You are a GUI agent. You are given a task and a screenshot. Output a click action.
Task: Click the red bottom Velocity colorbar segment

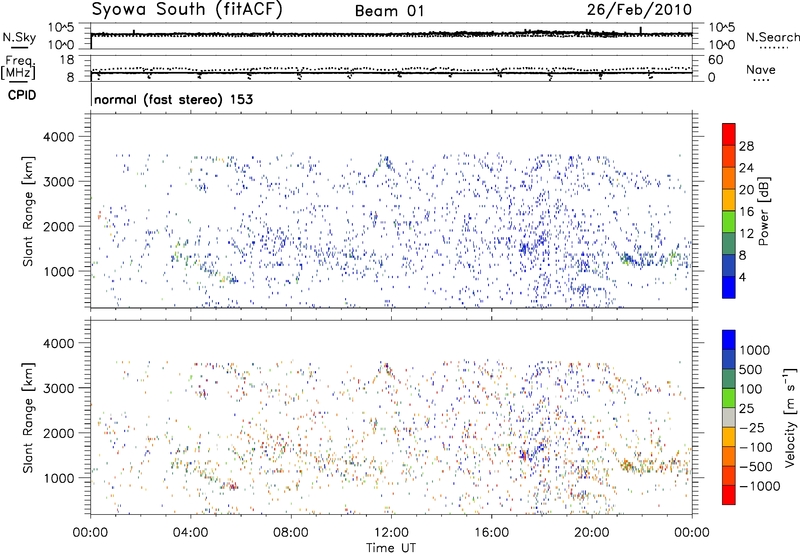(x=729, y=495)
